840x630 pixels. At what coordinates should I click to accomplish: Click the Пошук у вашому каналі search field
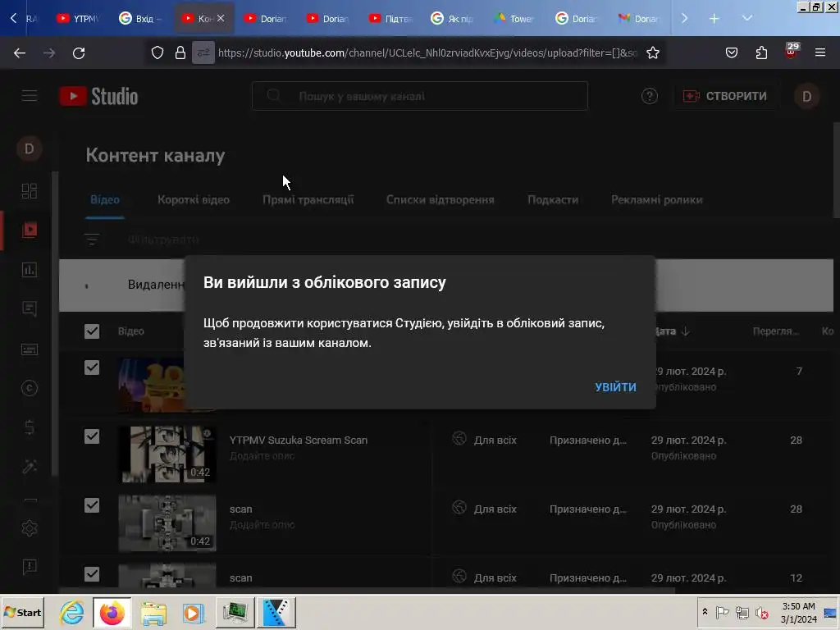click(419, 96)
